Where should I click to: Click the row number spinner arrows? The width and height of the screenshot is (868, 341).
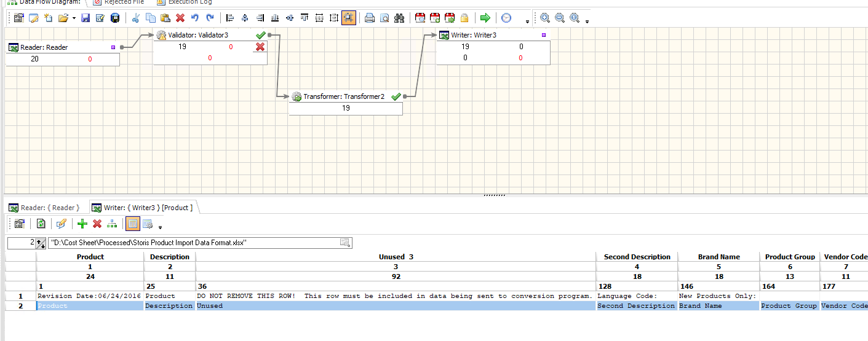coord(41,243)
